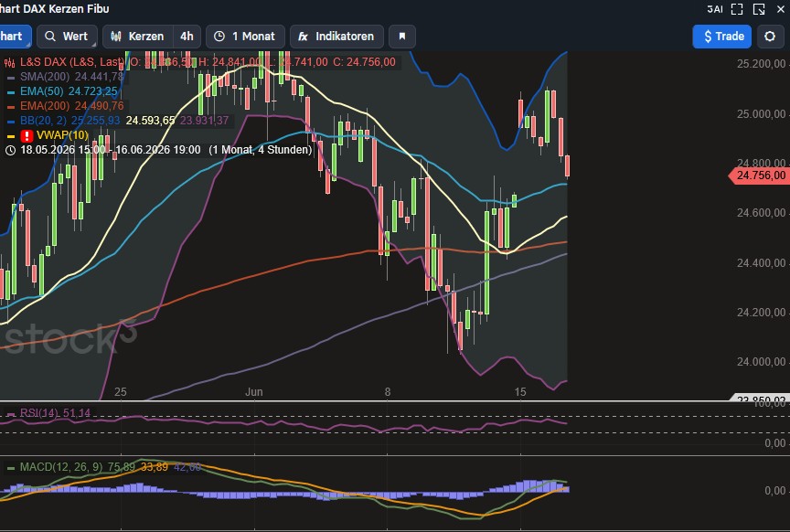Open the 3AI assistant icon

coord(714,9)
